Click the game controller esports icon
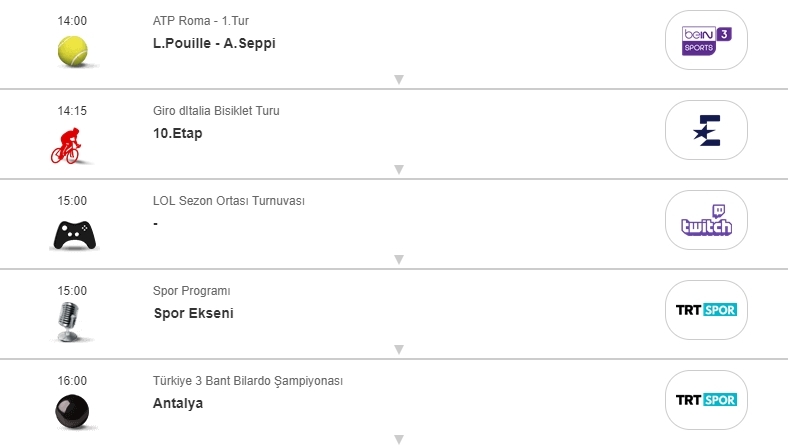The image size is (788, 448). click(x=73, y=234)
